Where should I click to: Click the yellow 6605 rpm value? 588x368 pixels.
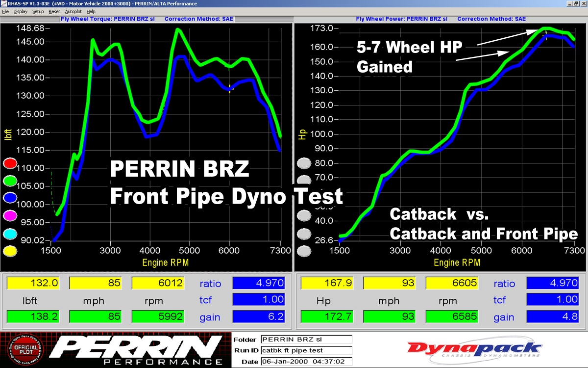(x=452, y=283)
